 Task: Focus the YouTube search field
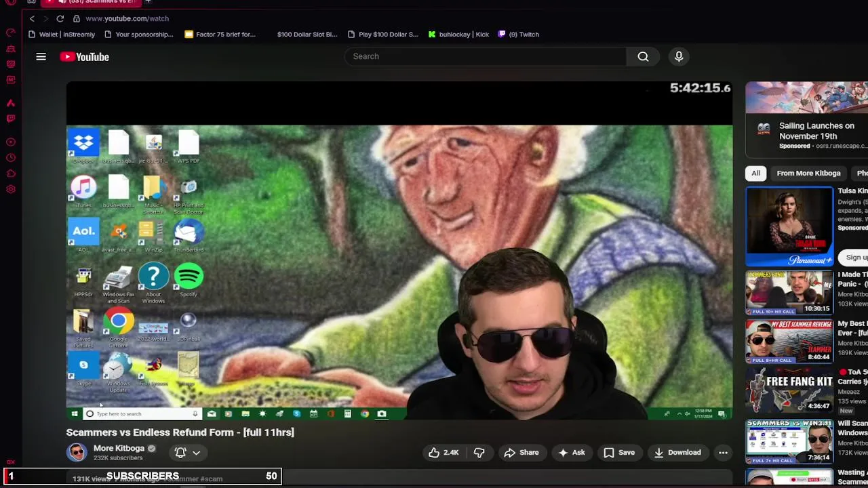(x=485, y=56)
